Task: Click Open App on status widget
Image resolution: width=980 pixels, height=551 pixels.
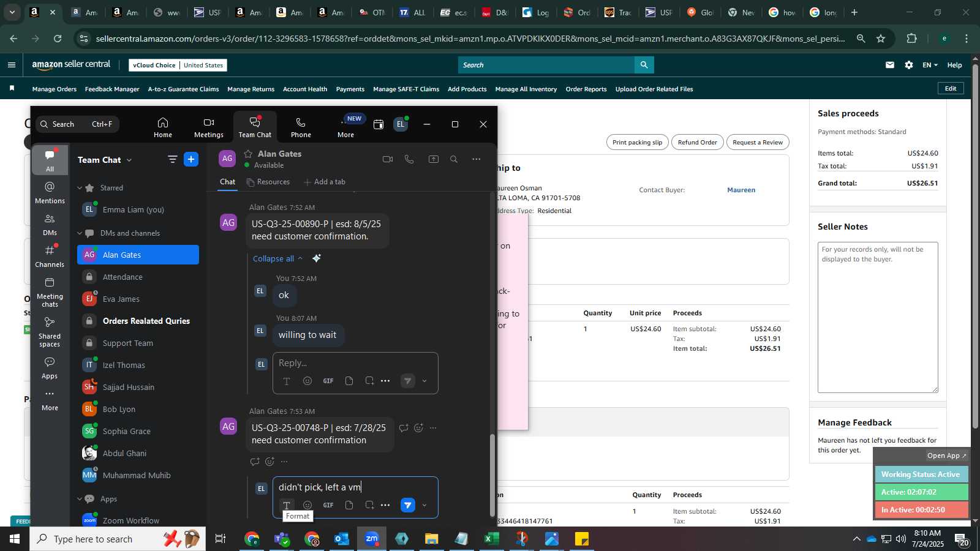Action: click(946, 455)
